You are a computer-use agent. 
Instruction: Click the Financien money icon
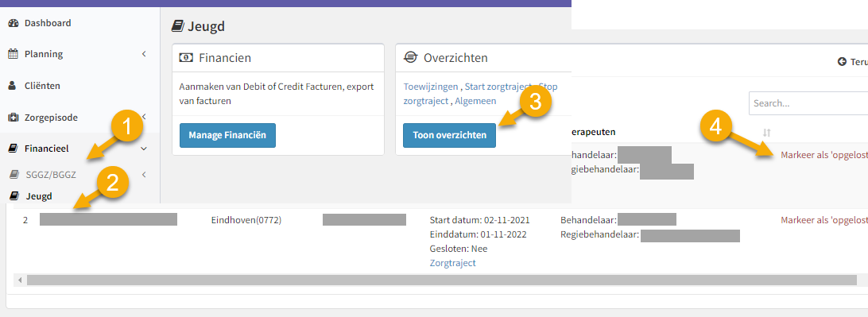coord(186,57)
